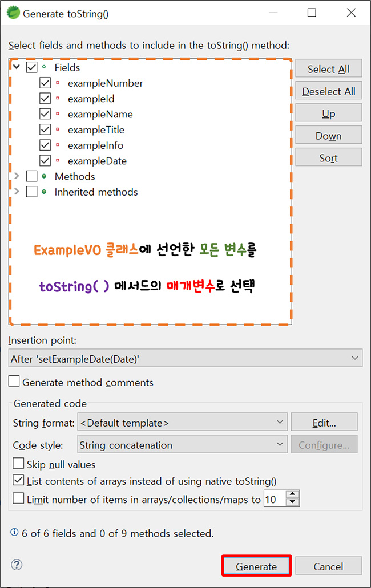Click the help question mark icon
The width and height of the screenshot is (371, 588).
[17, 565]
